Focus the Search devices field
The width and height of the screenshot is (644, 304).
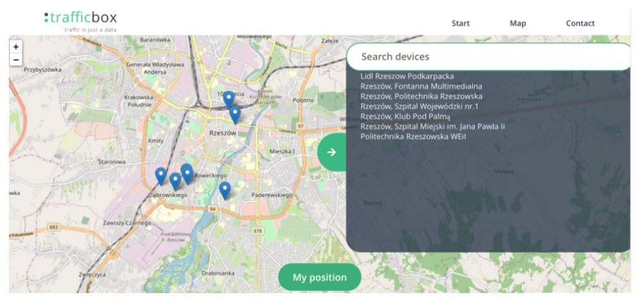tap(489, 56)
